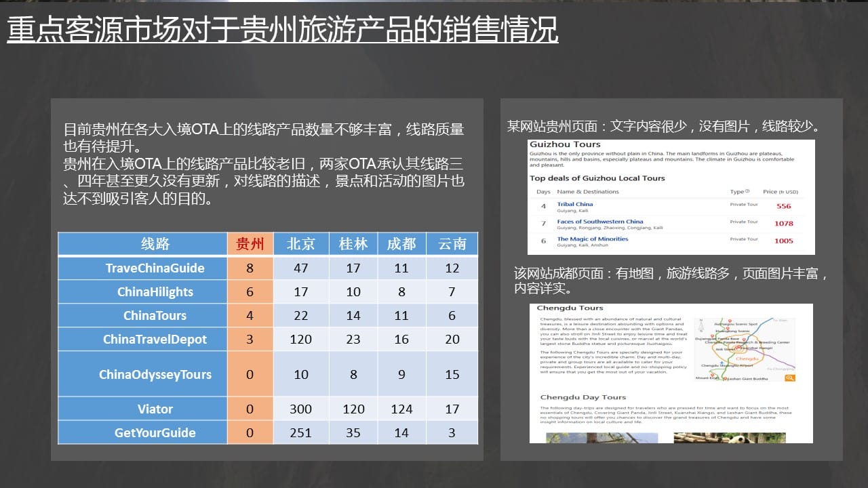
Task: Click the Guizhou Tours heading
Action: tap(565, 144)
